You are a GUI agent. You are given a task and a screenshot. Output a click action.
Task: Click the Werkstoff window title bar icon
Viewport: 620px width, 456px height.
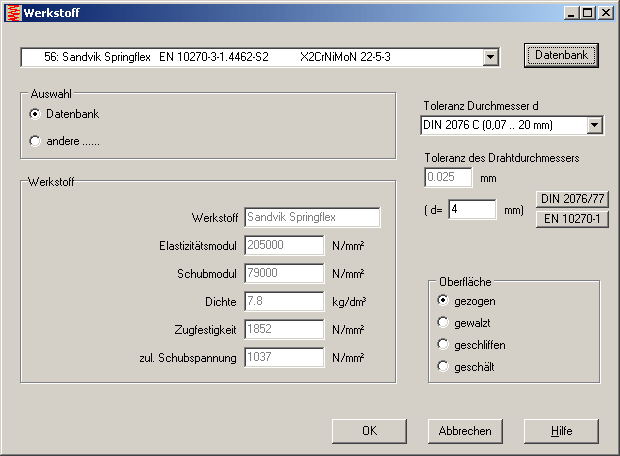[x=12, y=12]
